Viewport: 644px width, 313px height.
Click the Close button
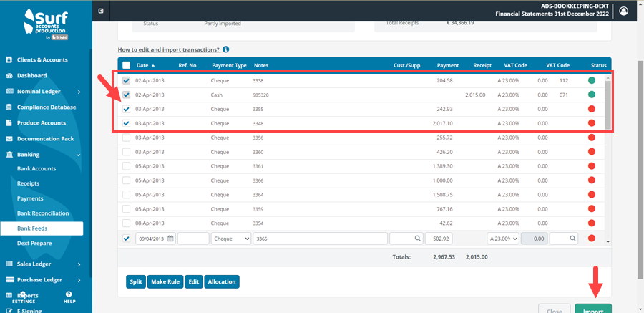point(555,309)
